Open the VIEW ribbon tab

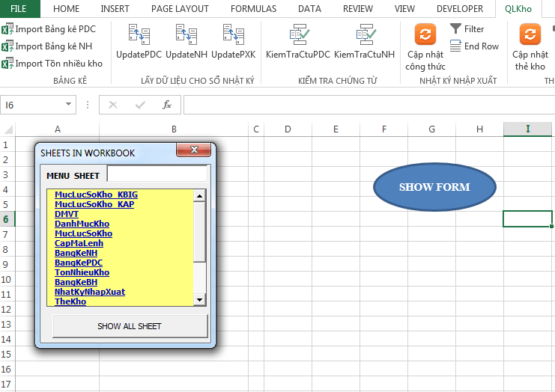coord(404,9)
